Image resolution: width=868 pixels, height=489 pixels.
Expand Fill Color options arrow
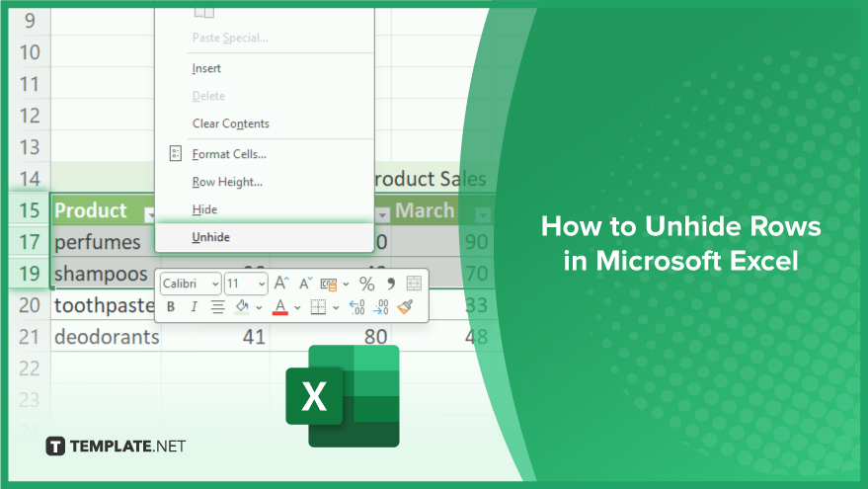(259, 307)
